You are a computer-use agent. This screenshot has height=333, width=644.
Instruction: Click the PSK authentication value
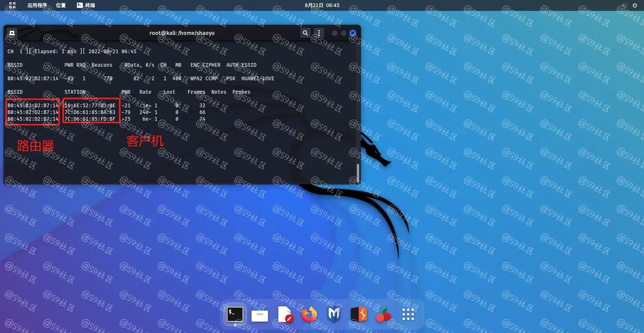pyautogui.click(x=231, y=78)
